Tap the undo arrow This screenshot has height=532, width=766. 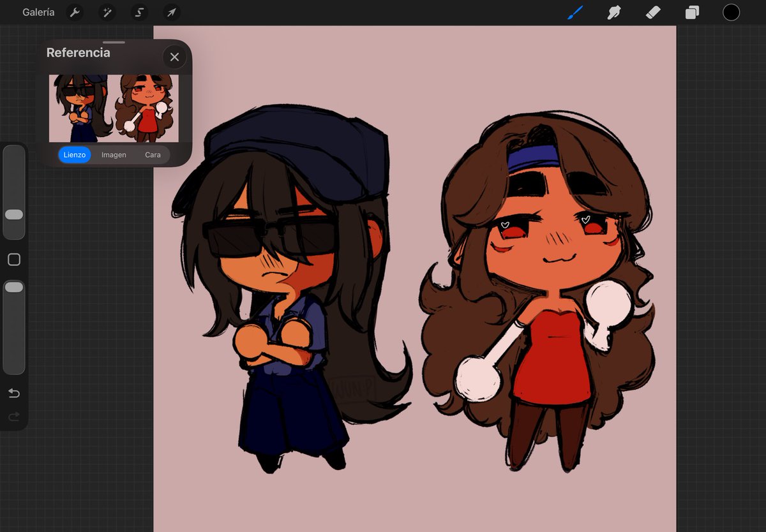click(14, 393)
